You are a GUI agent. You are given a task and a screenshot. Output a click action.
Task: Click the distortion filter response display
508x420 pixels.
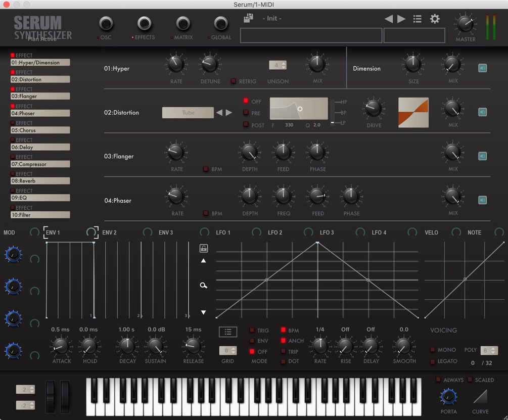pyautogui.click(x=299, y=109)
